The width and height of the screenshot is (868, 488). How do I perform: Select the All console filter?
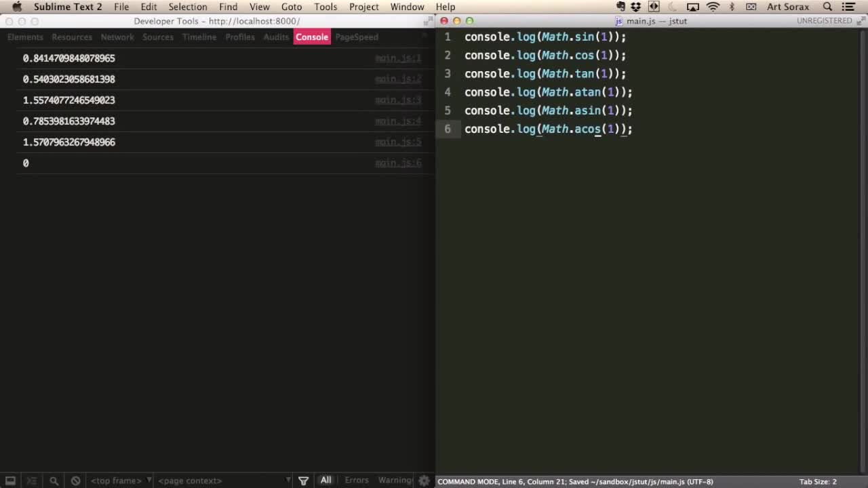[x=326, y=480]
